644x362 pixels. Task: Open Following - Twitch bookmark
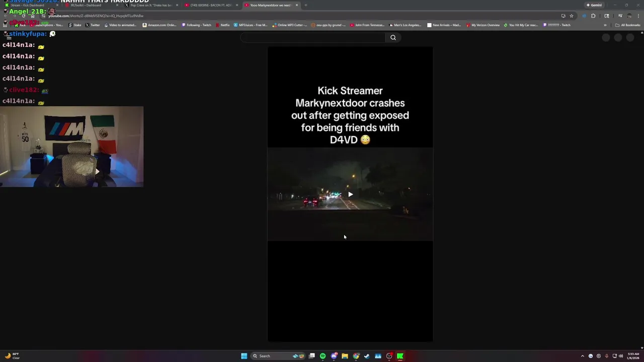click(196, 25)
